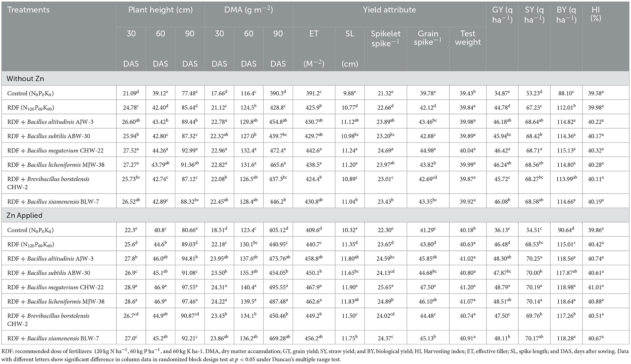Click the value 90.87cd
Image resolution: width=631 pixels, height=364 pixels.
pyautogui.click(x=190, y=316)
